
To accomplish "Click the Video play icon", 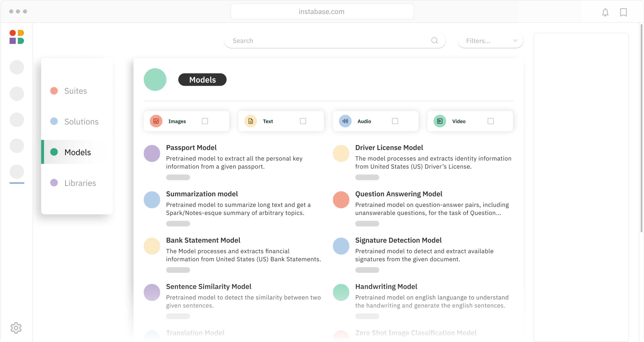I will (440, 121).
